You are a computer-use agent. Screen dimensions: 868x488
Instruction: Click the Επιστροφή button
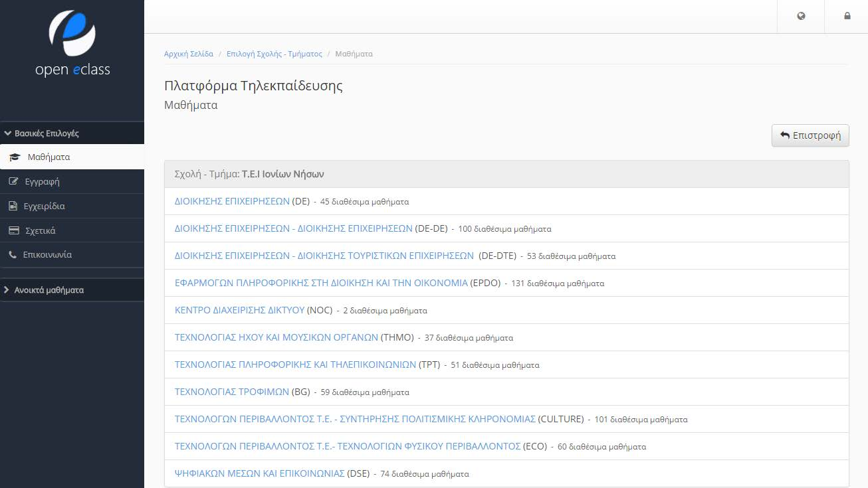810,135
